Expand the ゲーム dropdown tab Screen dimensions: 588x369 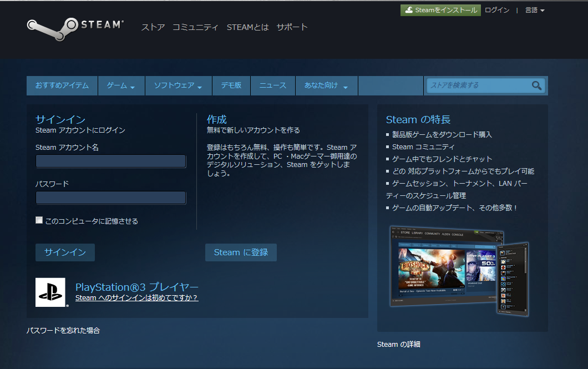click(121, 85)
